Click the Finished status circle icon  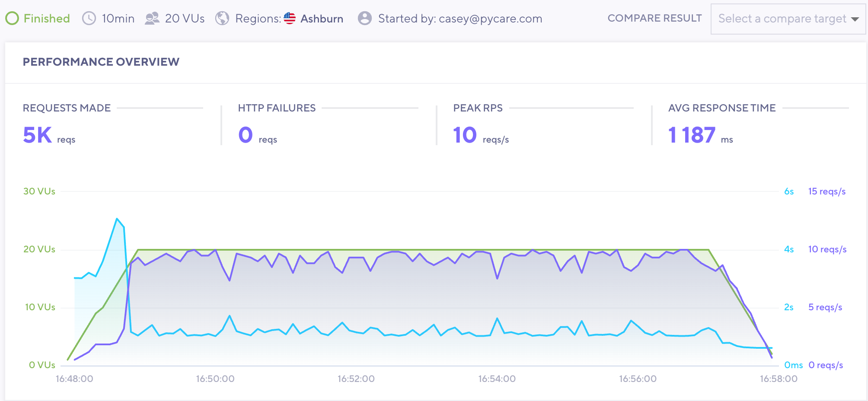pyautogui.click(x=13, y=18)
